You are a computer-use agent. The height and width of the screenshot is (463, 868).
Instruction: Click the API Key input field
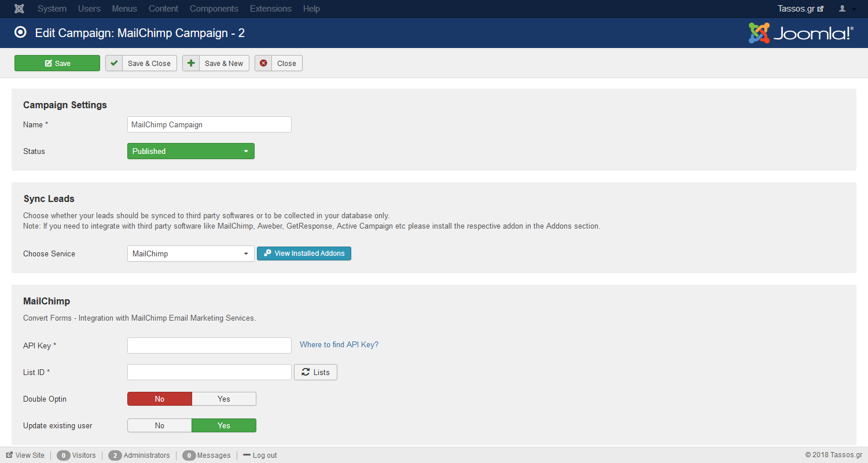(209, 346)
